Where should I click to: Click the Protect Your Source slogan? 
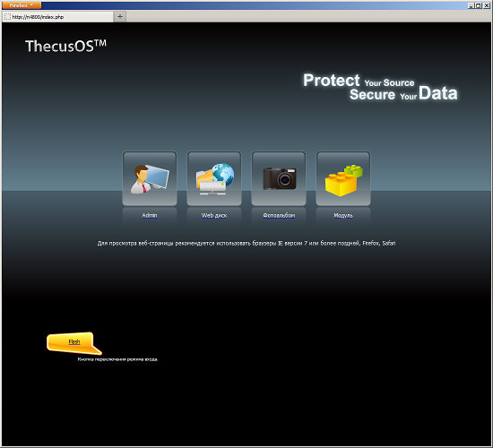pos(380,87)
